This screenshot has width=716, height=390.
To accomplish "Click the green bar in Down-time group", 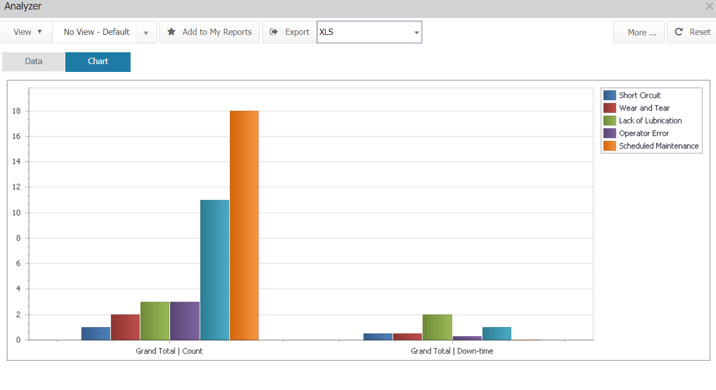I will (x=437, y=327).
